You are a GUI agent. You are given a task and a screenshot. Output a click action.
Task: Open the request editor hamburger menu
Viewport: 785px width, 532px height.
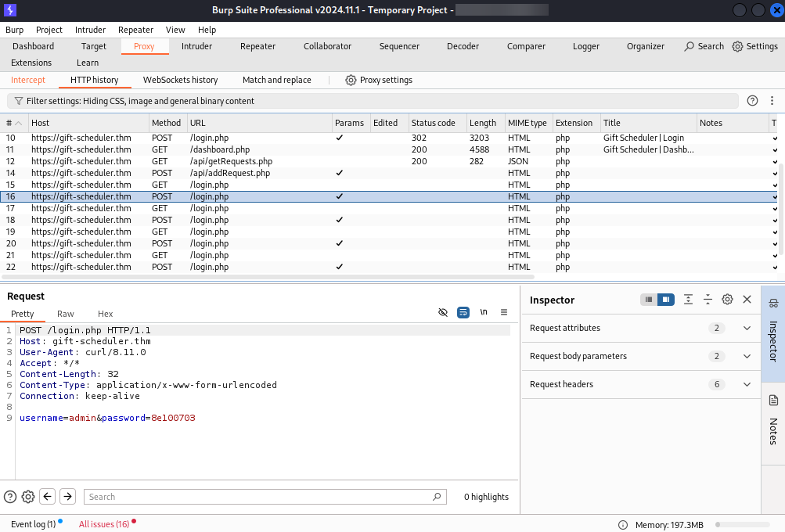click(x=504, y=312)
